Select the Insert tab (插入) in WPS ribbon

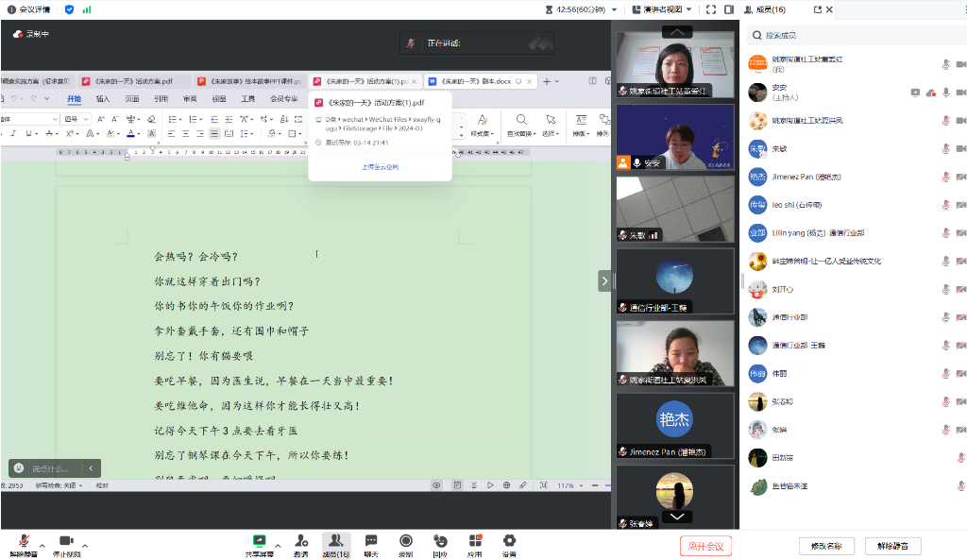(x=103, y=99)
